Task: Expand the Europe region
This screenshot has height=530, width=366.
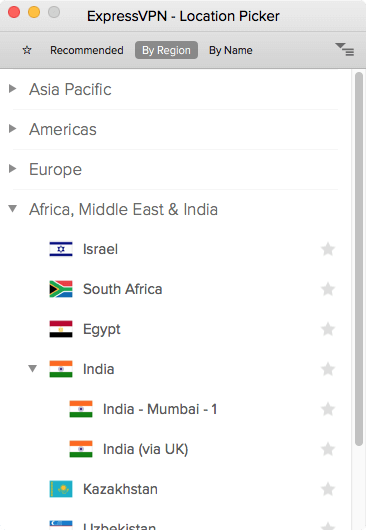Action: 13,169
